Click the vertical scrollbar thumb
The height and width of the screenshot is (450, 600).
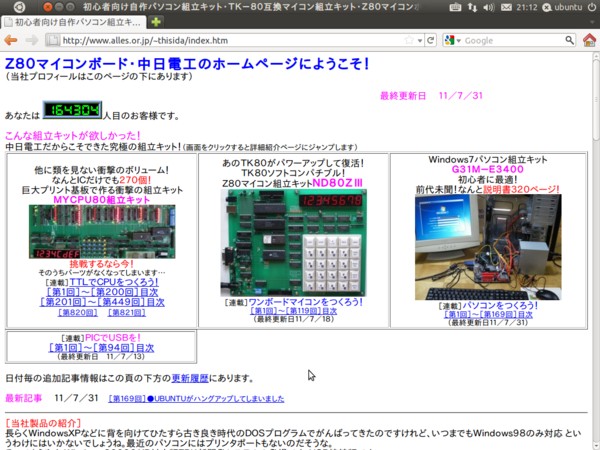pyautogui.click(x=596, y=99)
